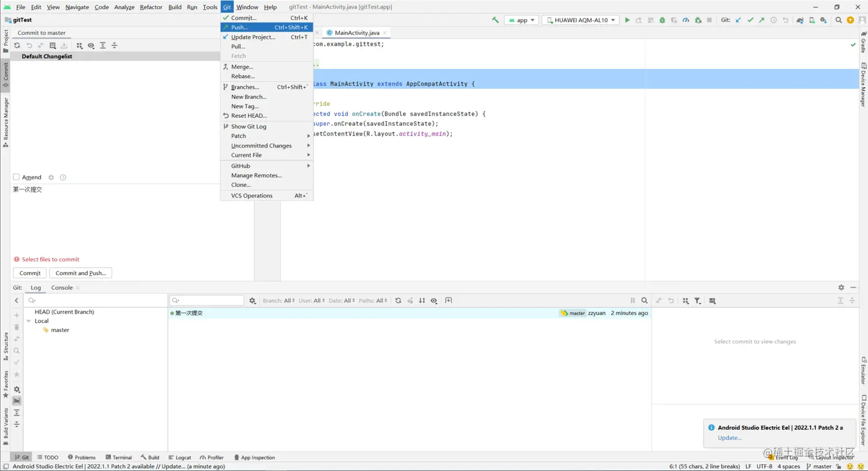Choose Push... from the Git menu
The image size is (868, 471).
pos(267,27)
